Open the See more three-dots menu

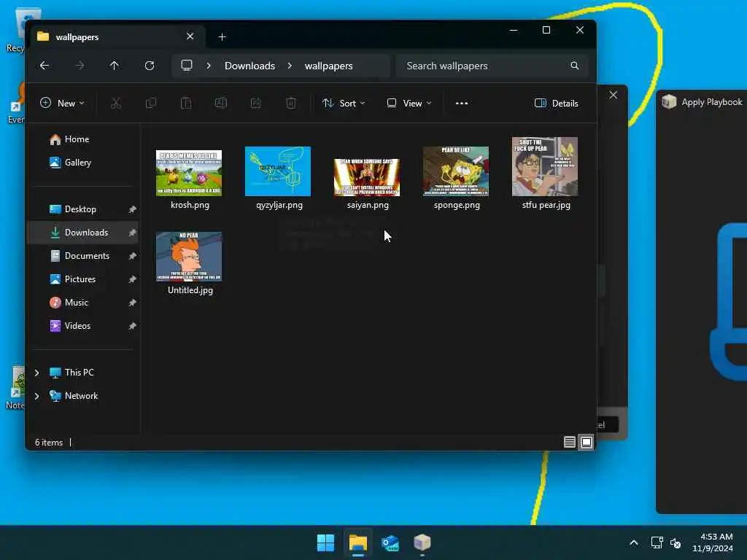point(462,103)
